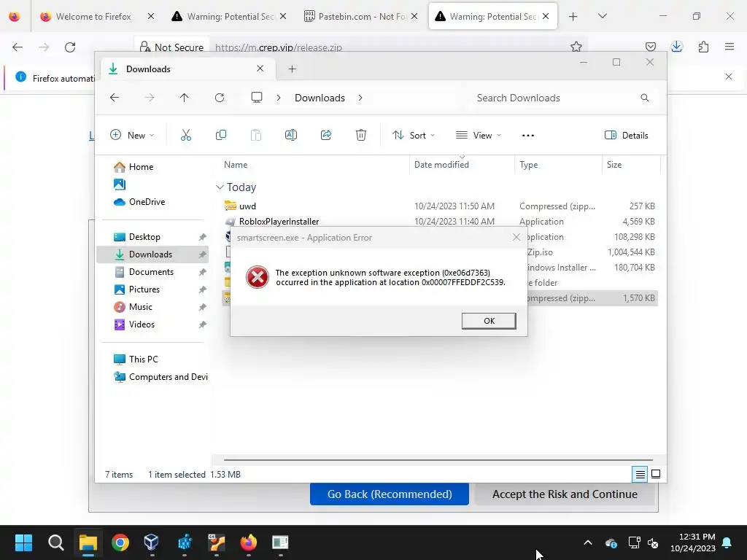Close the Downloads Explorer tab
The height and width of the screenshot is (560, 747).
tap(260, 69)
